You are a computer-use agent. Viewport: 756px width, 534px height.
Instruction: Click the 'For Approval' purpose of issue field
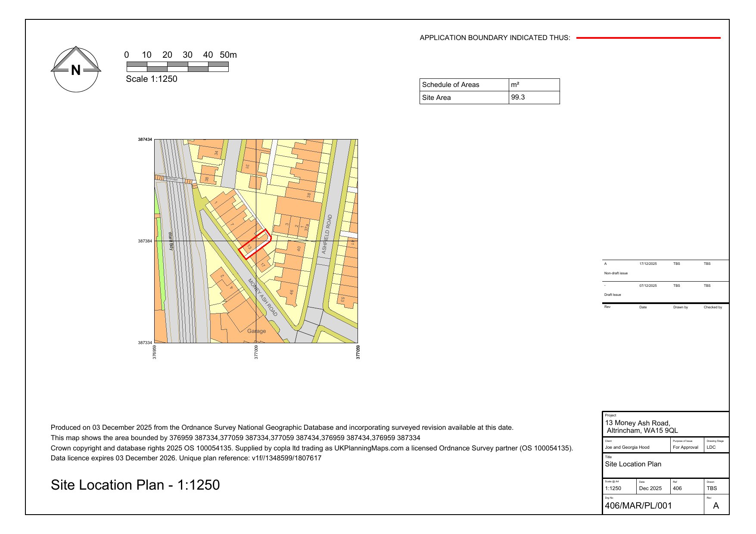point(685,447)
